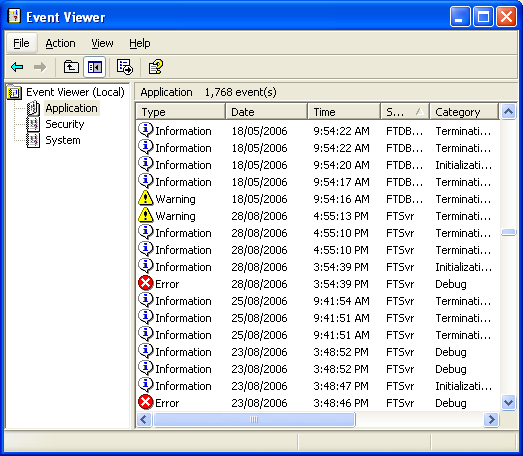This screenshot has width=523, height=456.
Task: Click the horizontal scrollbar right arrow
Action: 492,419
